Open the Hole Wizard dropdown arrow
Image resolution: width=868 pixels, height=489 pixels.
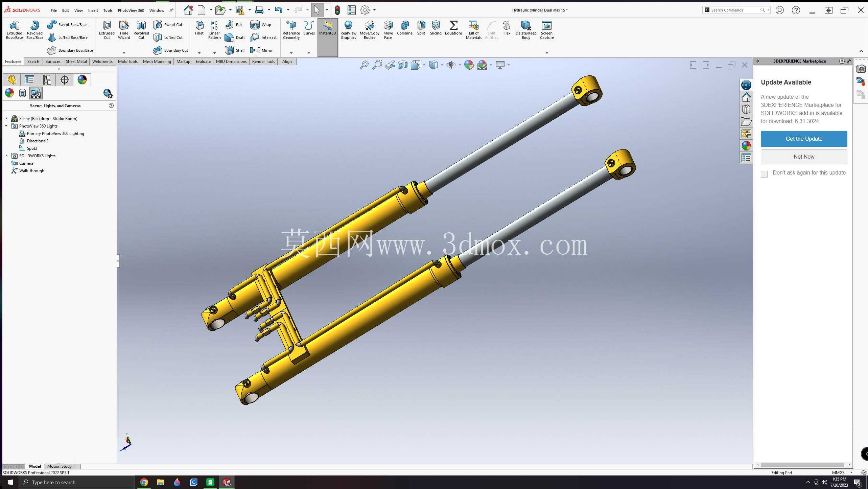124,53
